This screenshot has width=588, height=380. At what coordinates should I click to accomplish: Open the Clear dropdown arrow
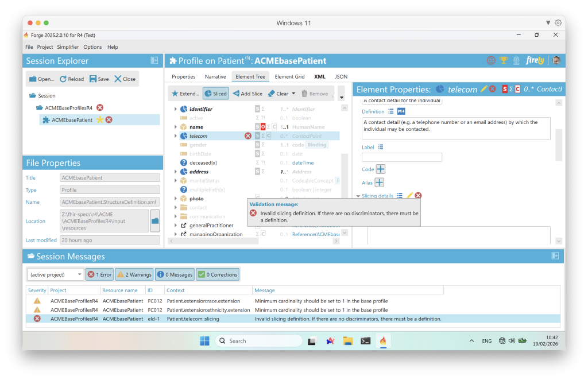(x=293, y=94)
